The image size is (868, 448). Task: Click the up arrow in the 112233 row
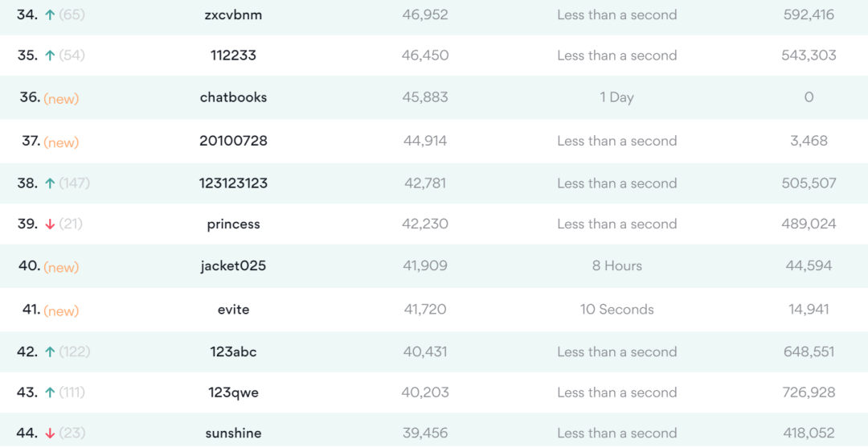click(50, 55)
